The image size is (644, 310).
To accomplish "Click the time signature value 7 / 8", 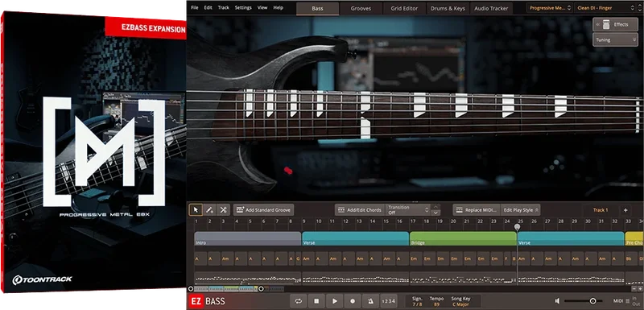I will click(x=417, y=304).
